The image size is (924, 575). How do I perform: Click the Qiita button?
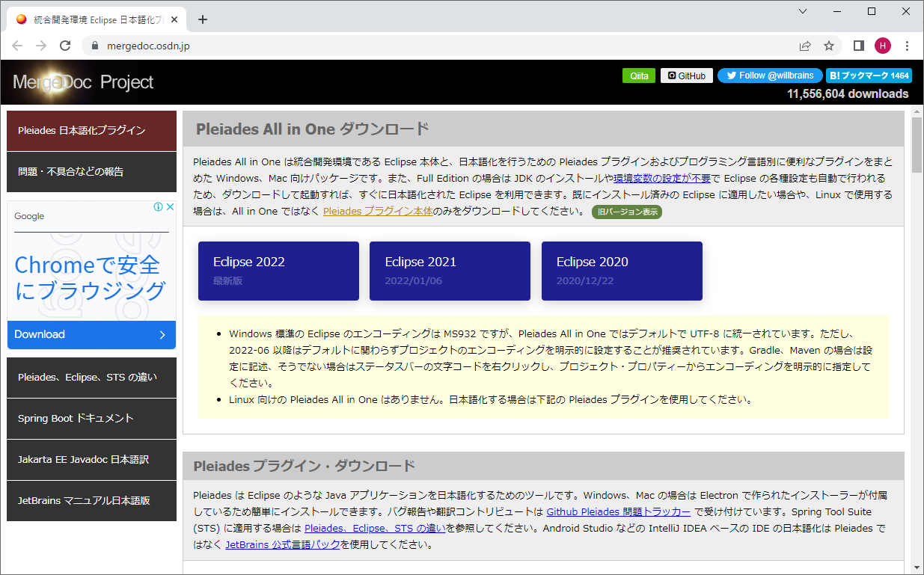tap(639, 76)
